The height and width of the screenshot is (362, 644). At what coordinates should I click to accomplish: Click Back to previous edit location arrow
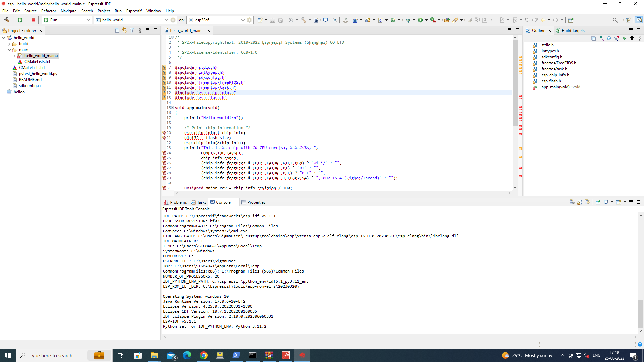[x=543, y=20]
